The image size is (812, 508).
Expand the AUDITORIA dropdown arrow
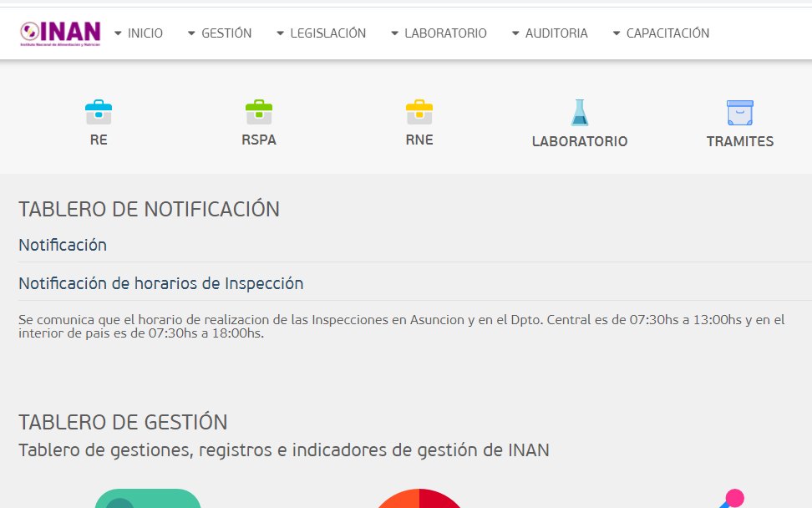pos(515,33)
